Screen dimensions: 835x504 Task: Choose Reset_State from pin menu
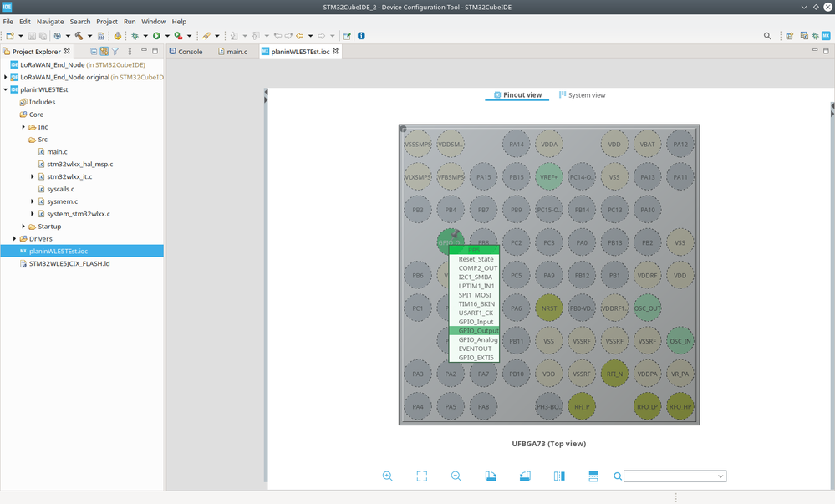pos(474,259)
